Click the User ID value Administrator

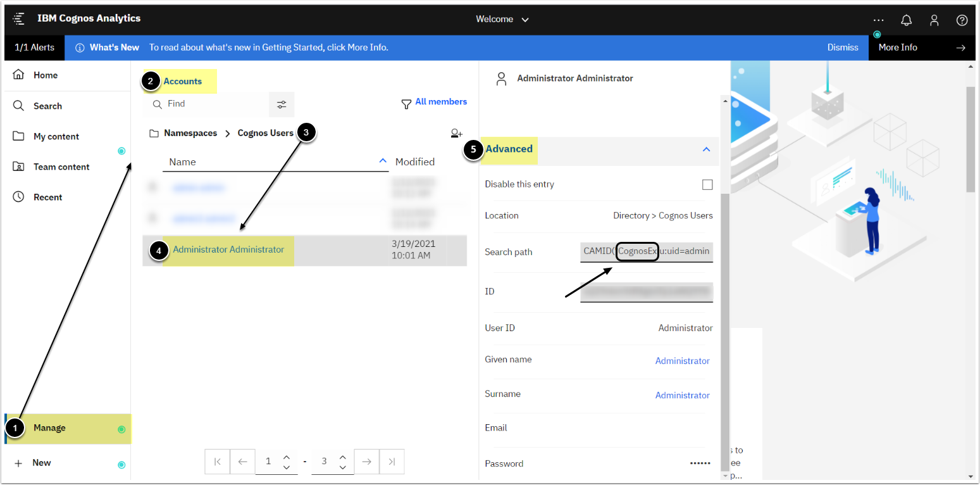(x=686, y=328)
